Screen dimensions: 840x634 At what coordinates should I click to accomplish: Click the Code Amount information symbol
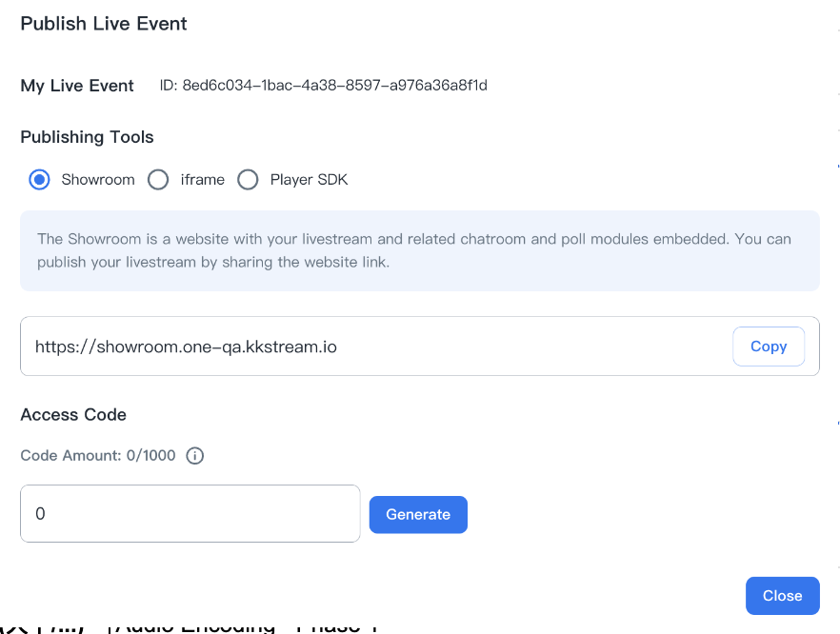pyautogui.click(x=194, y=455)
